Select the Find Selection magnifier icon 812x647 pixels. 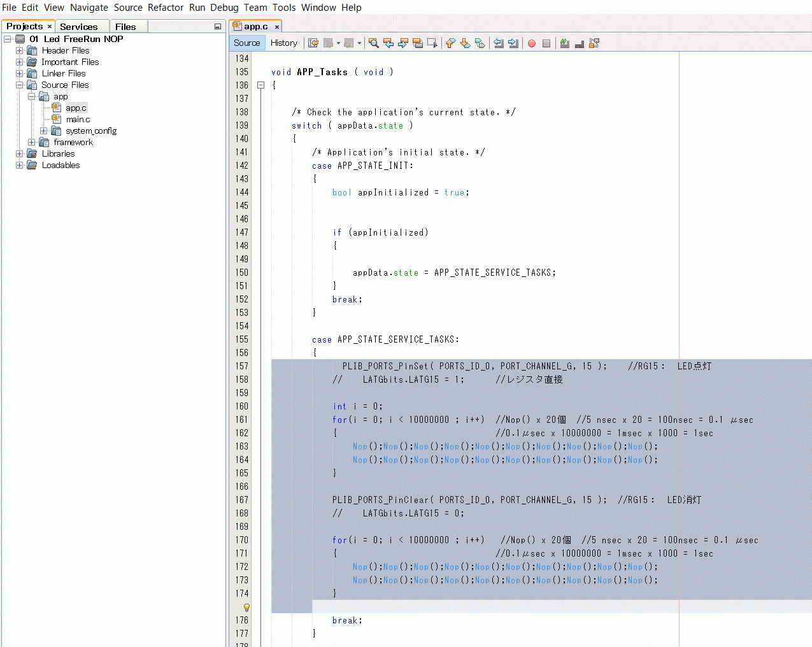[374, 43]
